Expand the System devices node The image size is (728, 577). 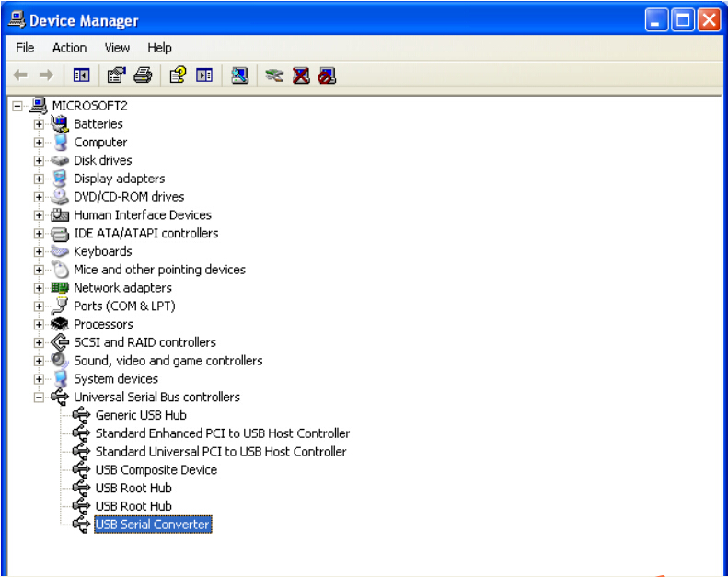[39, 379]
